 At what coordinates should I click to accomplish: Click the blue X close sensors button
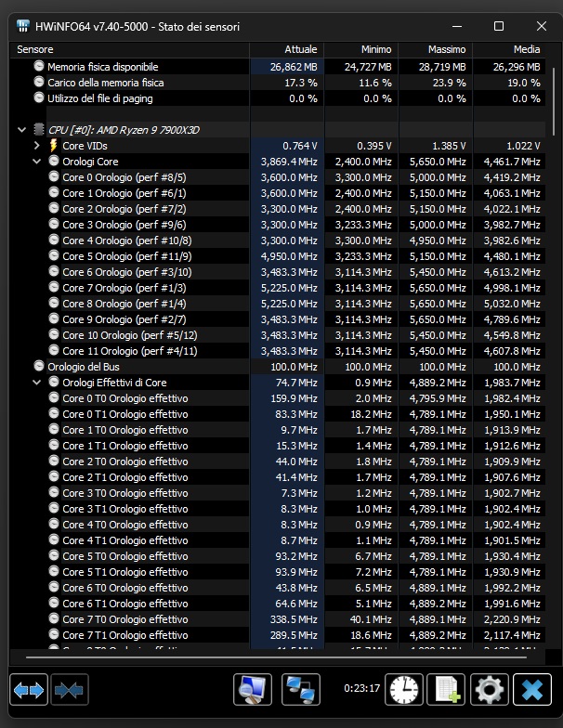tap(532, 689)
